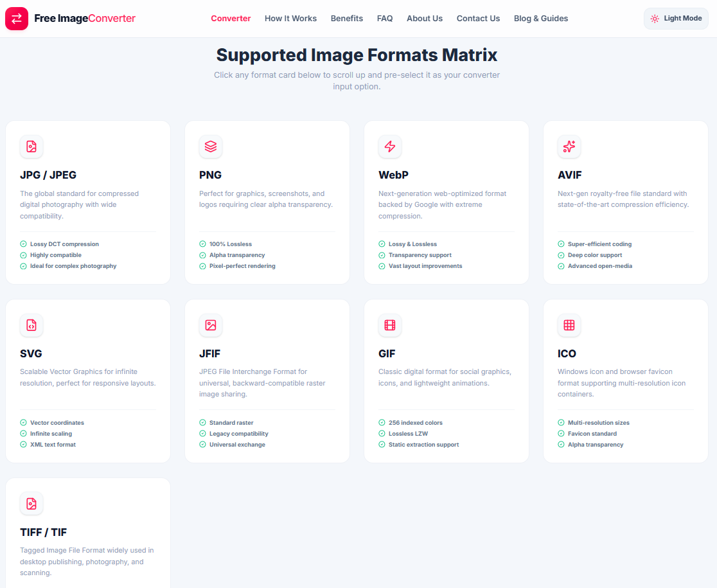717x588 pixels.
Task: Click check icon beside Legacy compatibility
Action: point(202,434)
